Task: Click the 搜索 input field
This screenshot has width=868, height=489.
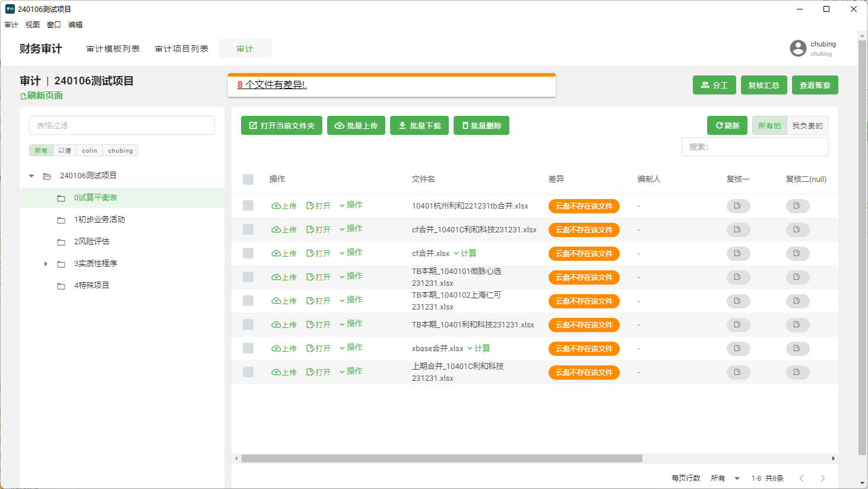Action: pos(755,147)
